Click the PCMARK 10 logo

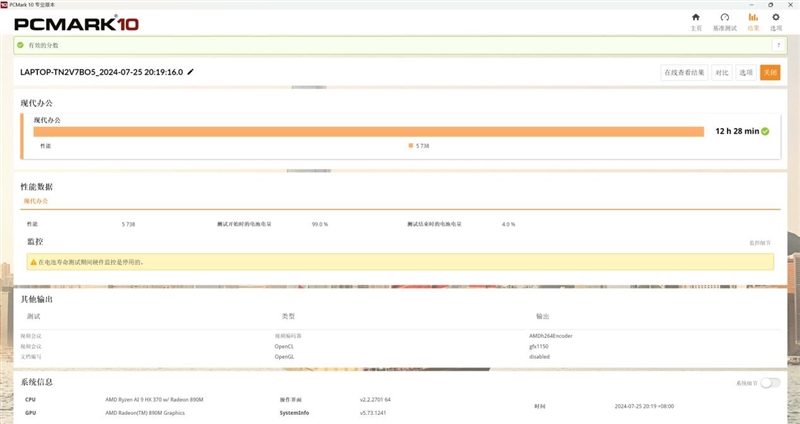77,23
